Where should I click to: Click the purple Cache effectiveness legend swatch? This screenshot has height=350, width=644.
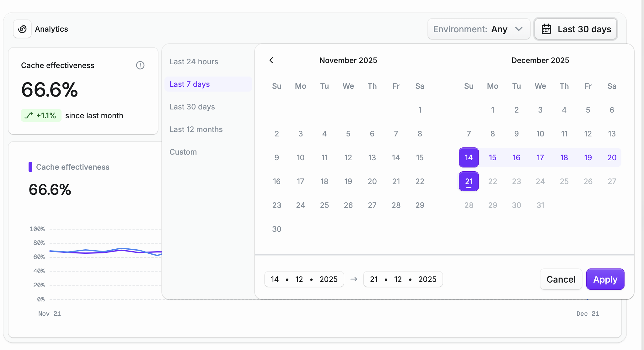[x=30, y=167]
